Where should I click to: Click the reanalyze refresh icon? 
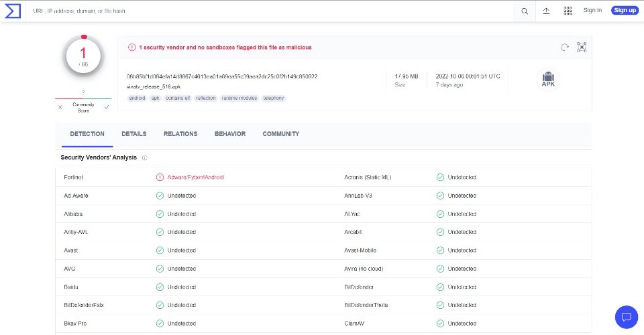pos(565,47)
